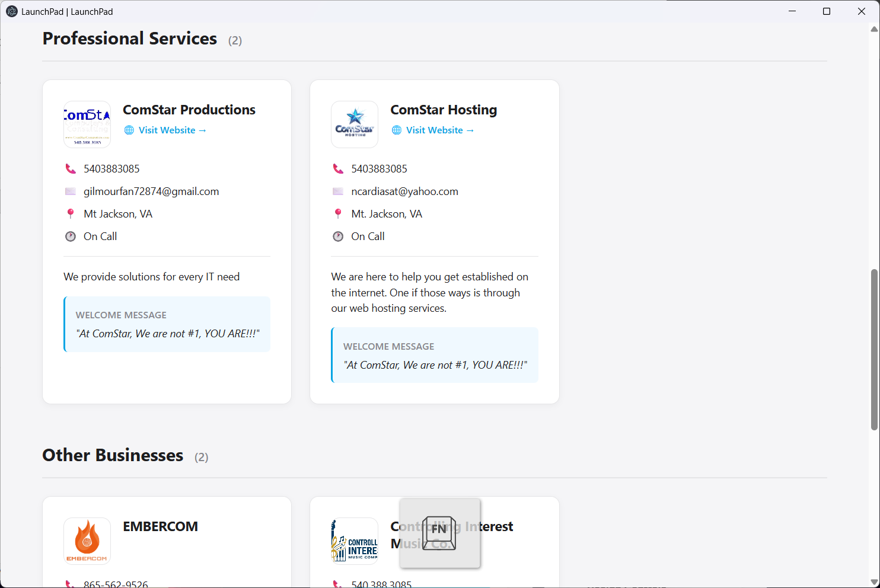Select the Professional Services section heading
This screenshot has width=880, height=588.
[x=129, y=39]
